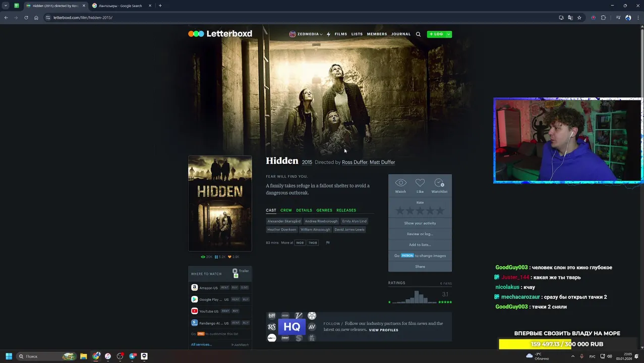The width and height of the screenshot is (644, 363).
Task: Like the film with heart icon
Action: click(420, 183)
